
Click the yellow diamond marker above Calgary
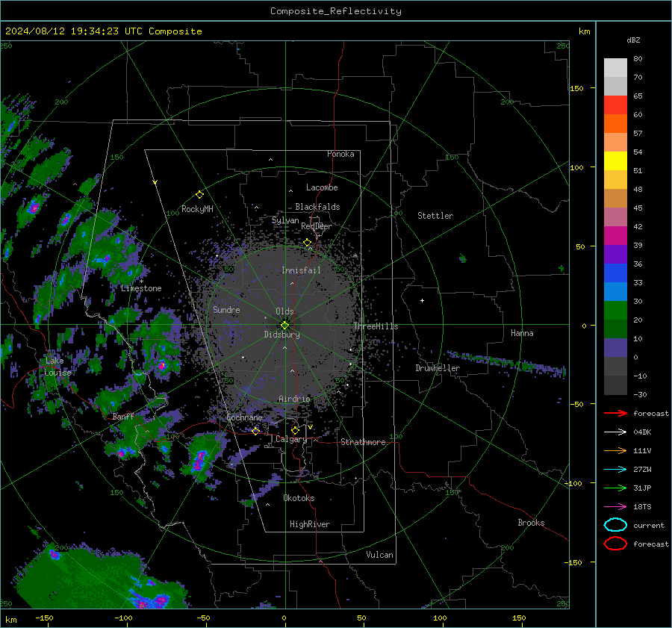[x=295, y=430]
